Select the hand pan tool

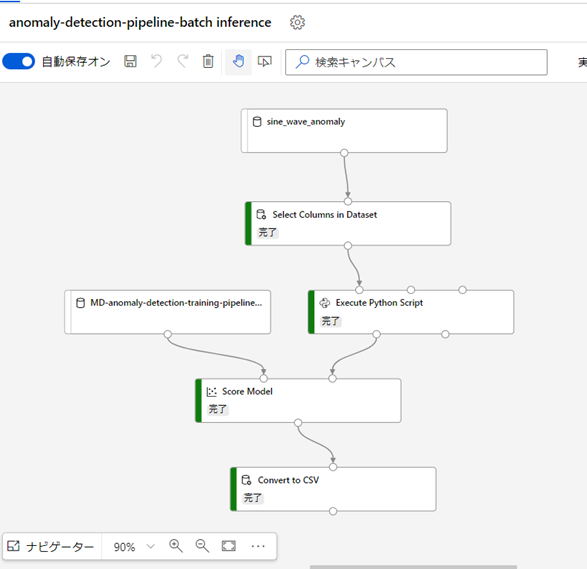tap(238, 61)
